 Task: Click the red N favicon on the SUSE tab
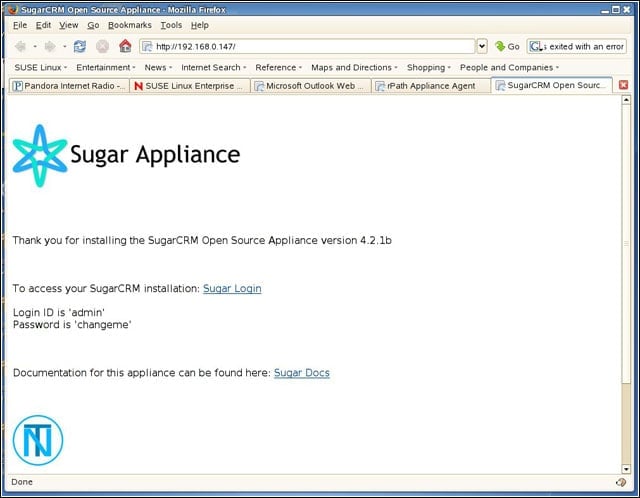(138, 86)
